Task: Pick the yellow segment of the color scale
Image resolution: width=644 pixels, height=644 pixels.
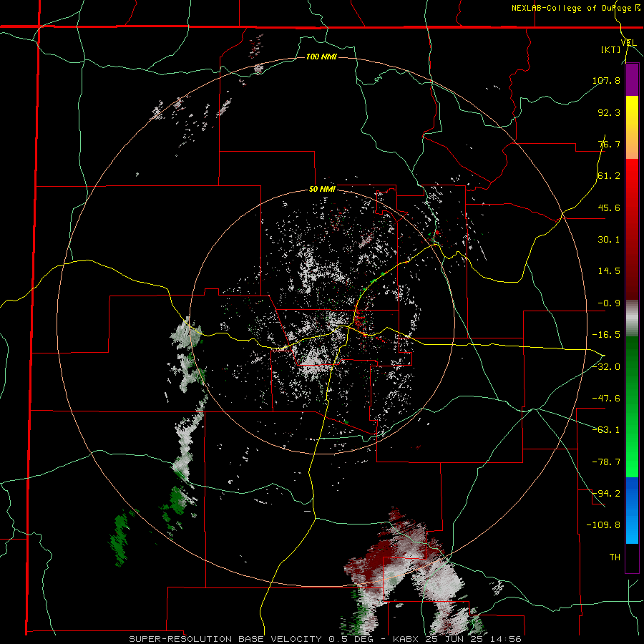Action: click(x=632, y=112)
